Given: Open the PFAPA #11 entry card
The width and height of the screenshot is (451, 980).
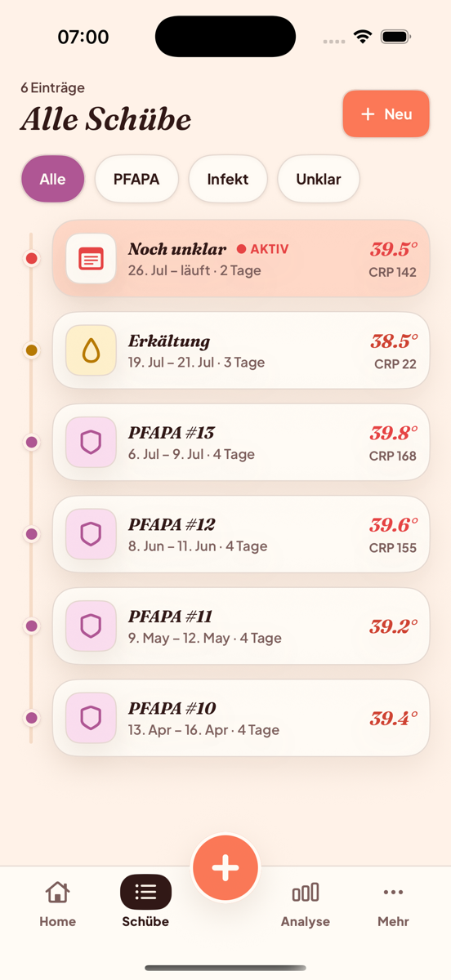Looking at the screenshot, I should point(241,626).
